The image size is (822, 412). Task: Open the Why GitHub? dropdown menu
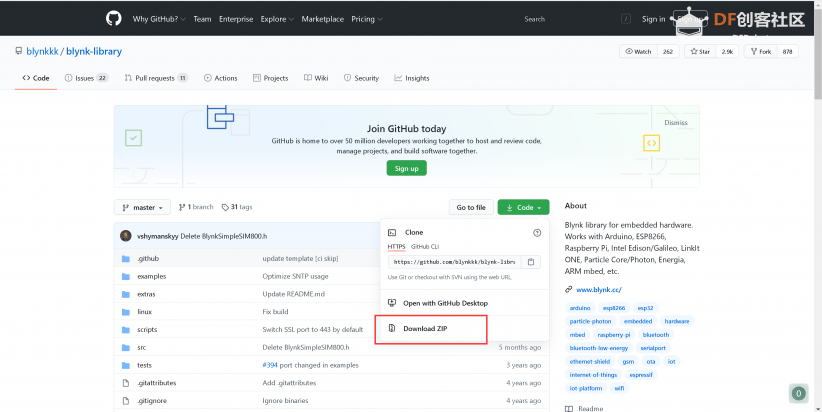tap(159, 19)
